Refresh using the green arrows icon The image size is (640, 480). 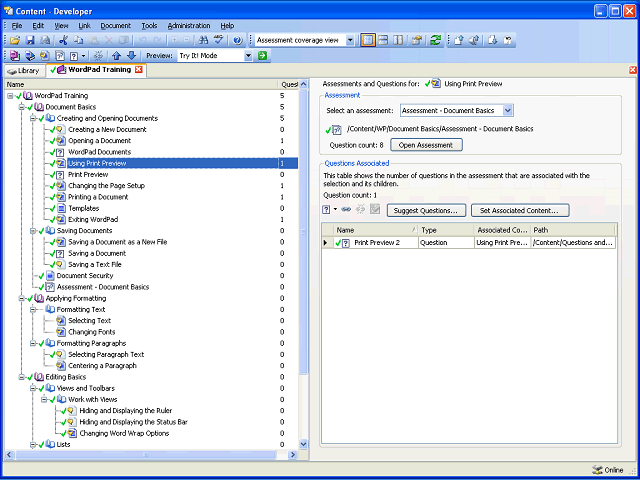[436, 40]
